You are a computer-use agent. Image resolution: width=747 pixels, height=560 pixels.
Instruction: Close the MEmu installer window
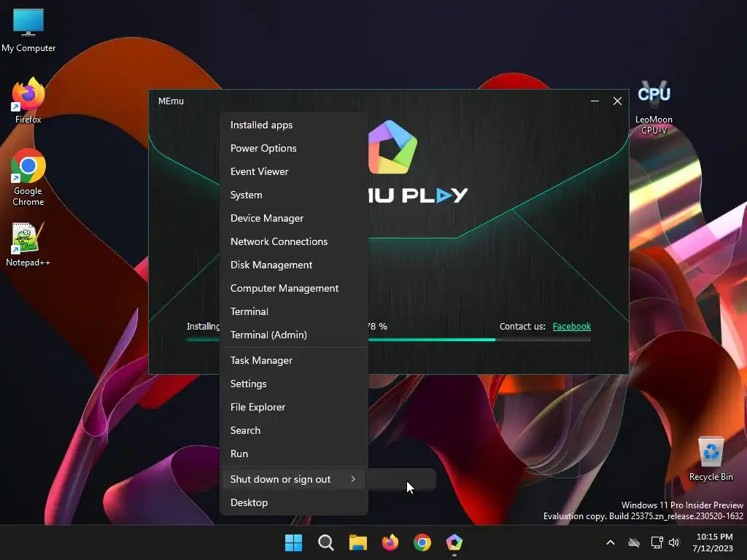tap(617, 101)
